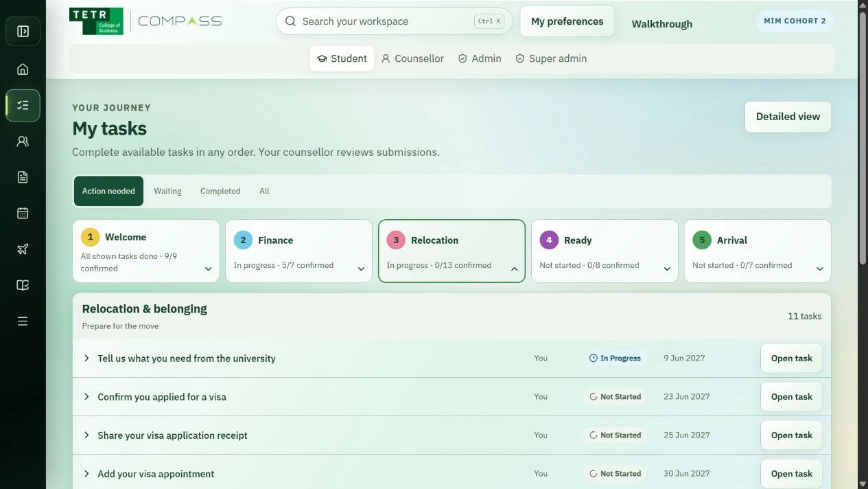Click Not Started badge on visa receipt row

[x=615, y=435]
